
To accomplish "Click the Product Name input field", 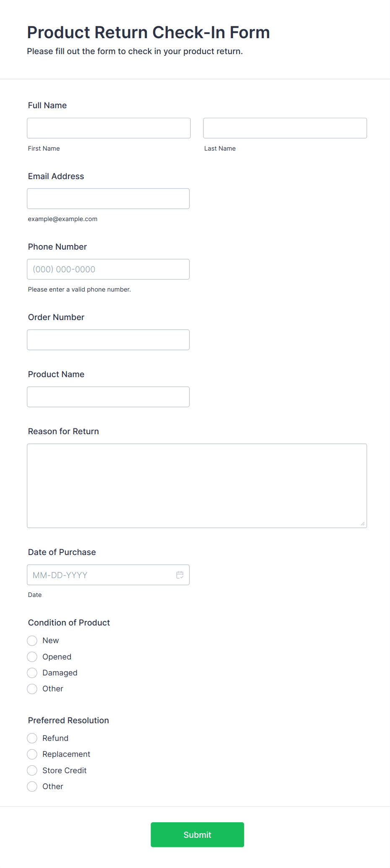I will [108, 396].
